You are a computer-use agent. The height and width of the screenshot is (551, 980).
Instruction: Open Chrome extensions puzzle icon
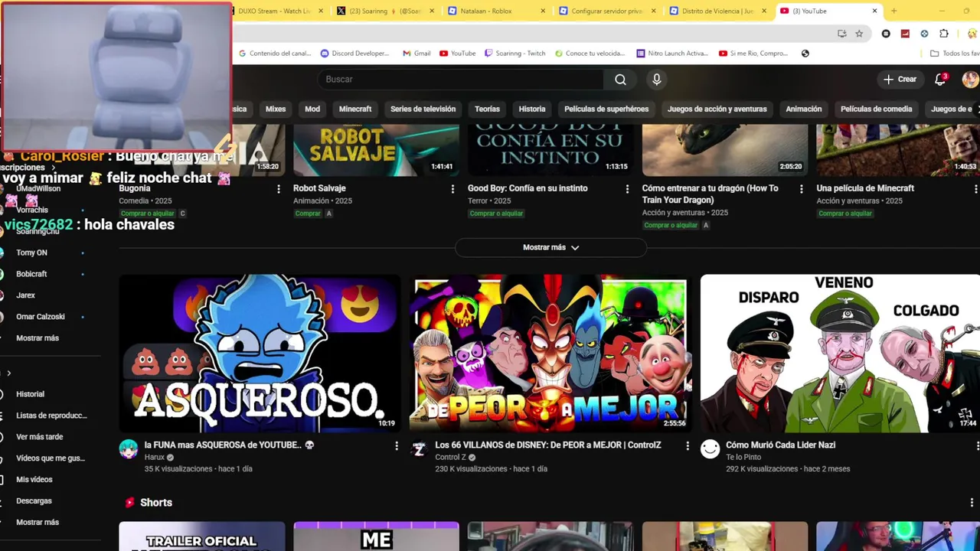point(944,34)
